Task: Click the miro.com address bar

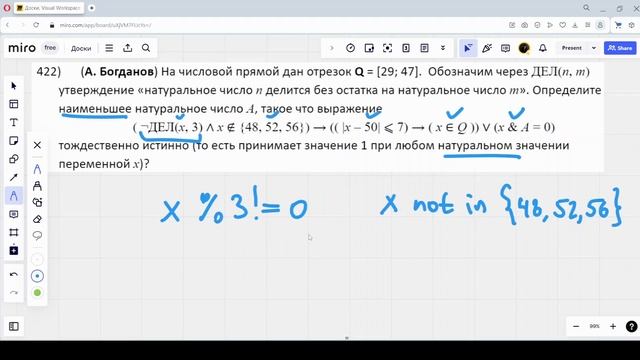Action: 105,25
